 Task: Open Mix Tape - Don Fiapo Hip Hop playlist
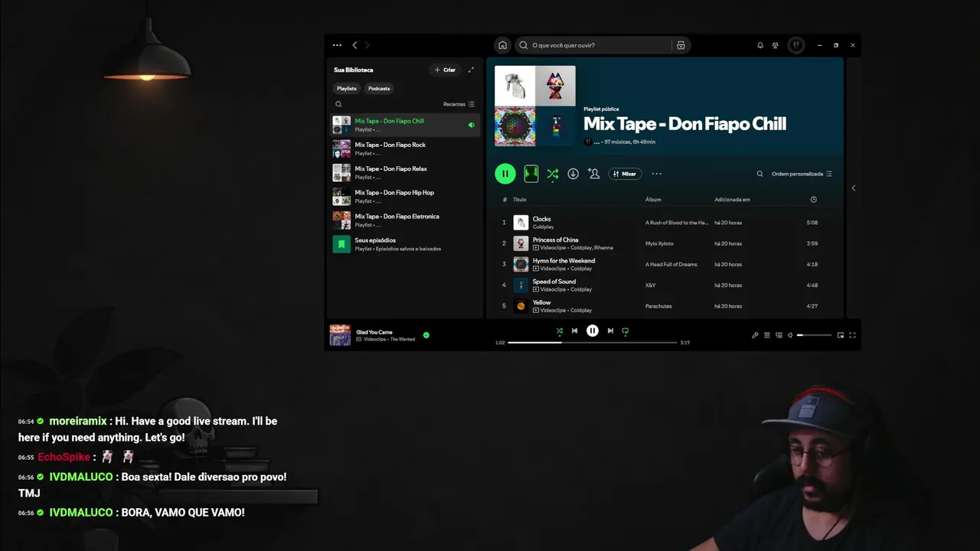coord(406,197)
